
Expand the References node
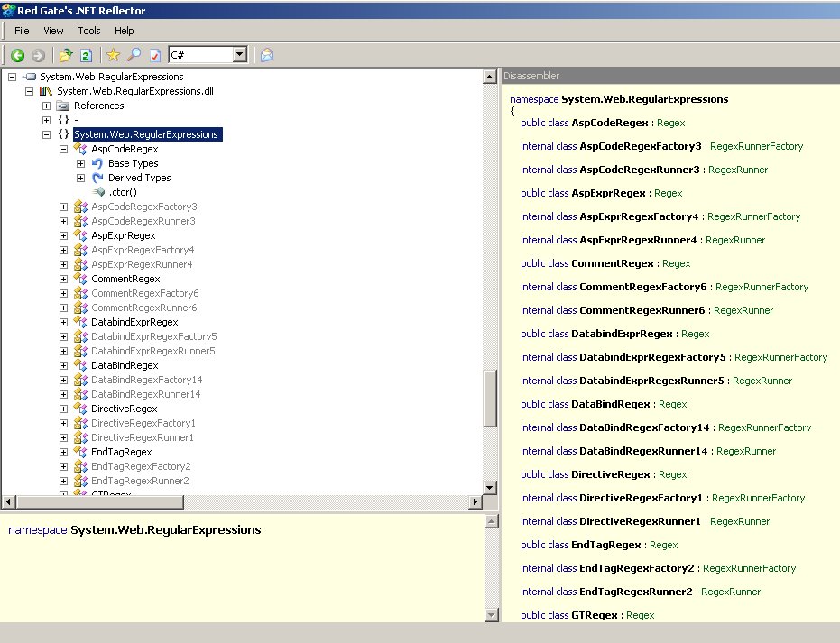[x=46, y=106]
